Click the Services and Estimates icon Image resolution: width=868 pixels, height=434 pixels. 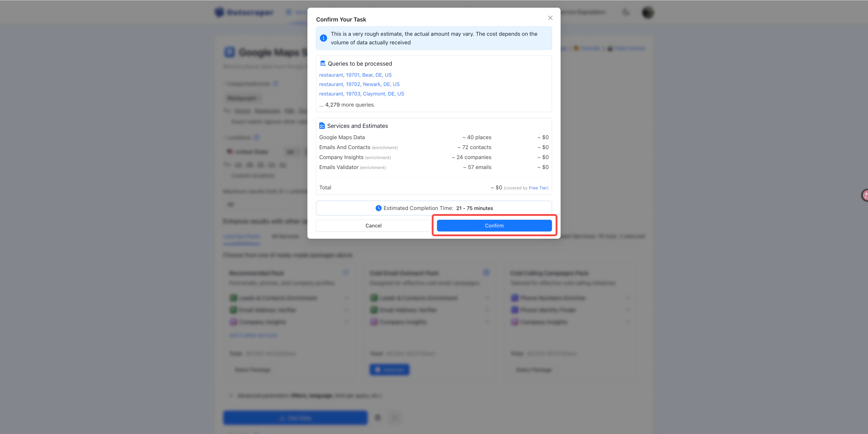tap(322, 126)
